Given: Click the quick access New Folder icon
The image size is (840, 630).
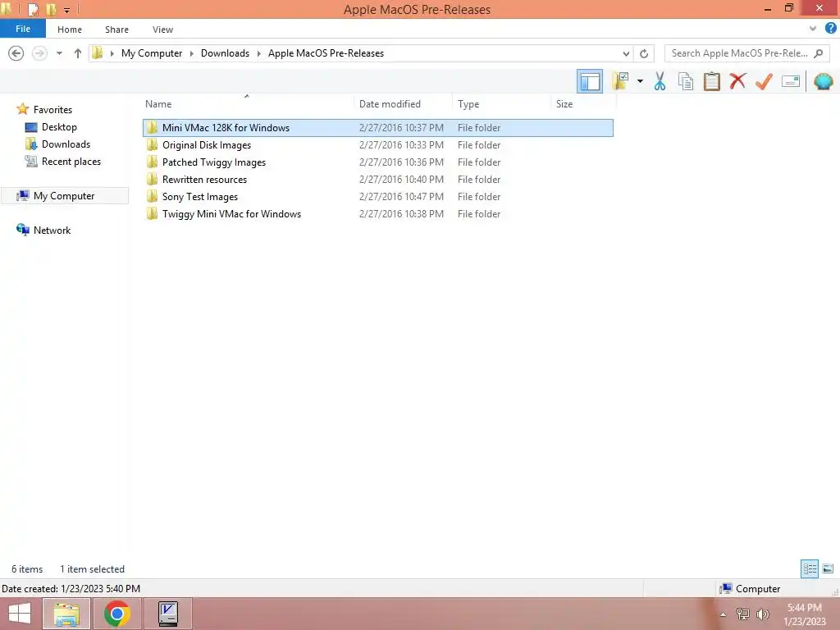Looking at the screenshot, I should [x=52, y=10].
